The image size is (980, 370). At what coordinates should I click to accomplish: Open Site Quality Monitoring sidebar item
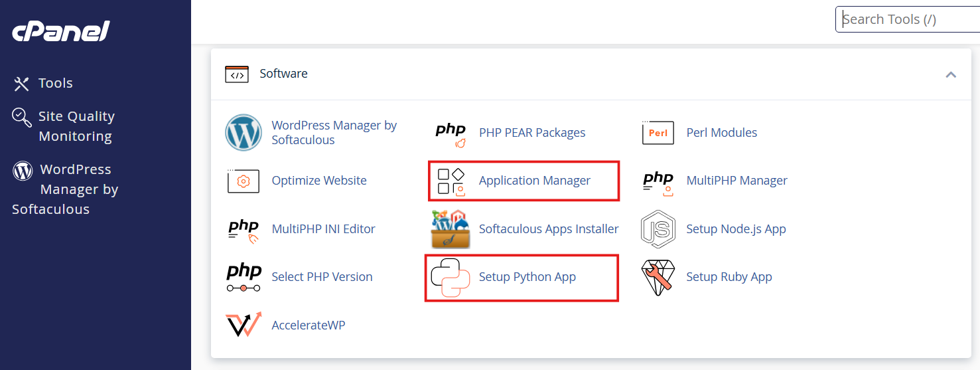coord(76,126)
